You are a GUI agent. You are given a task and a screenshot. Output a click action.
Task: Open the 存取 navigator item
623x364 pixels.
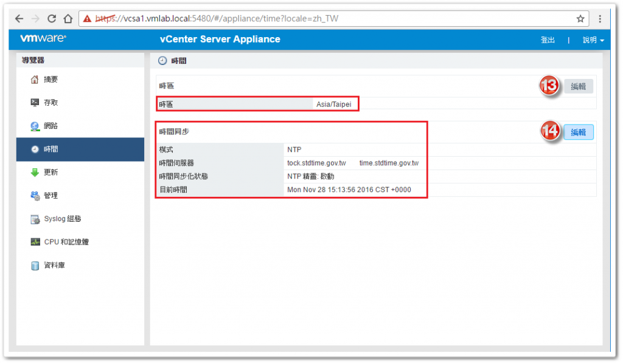pyautogui.click(x=80, y=103)
